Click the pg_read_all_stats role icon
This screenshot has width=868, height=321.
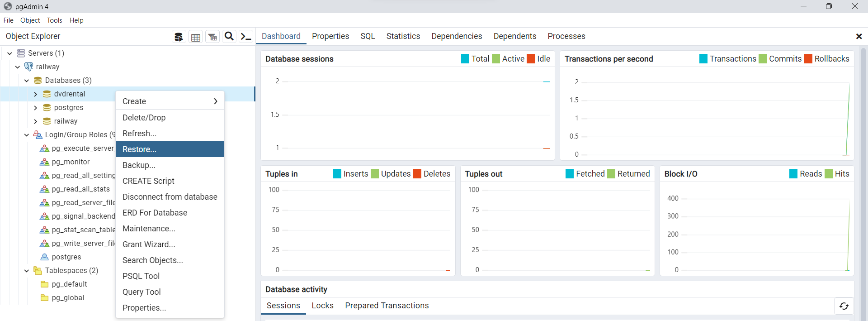coord(44,189)
